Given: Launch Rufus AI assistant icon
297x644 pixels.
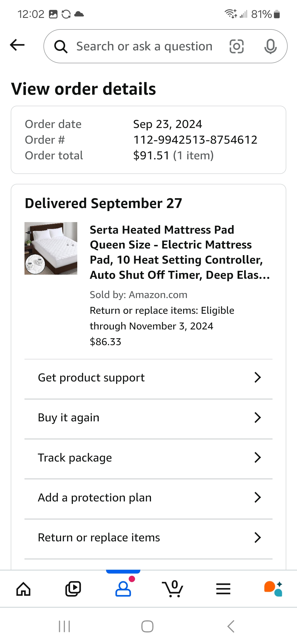Looking at the screenshot, I should pyautogui.click(x=273, y=589).
